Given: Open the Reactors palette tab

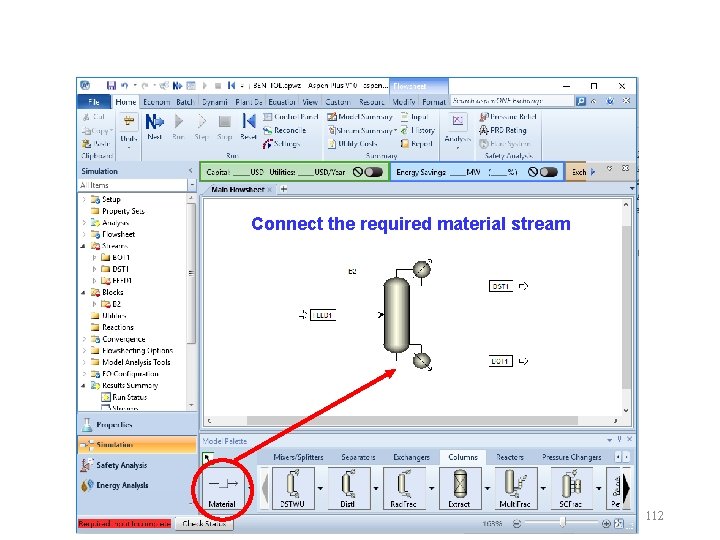Looking at the screenshot, I should click(x=510, y=457).
